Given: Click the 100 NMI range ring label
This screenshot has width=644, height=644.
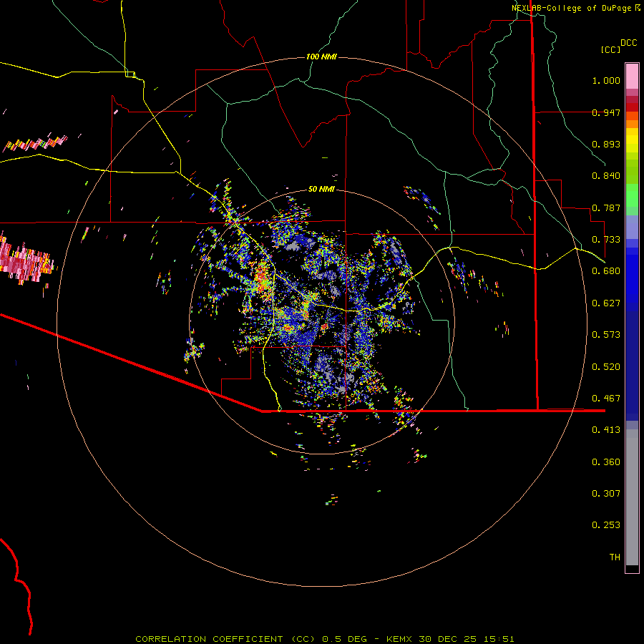Looking at the screenshot, I should [x=321, y=57].
